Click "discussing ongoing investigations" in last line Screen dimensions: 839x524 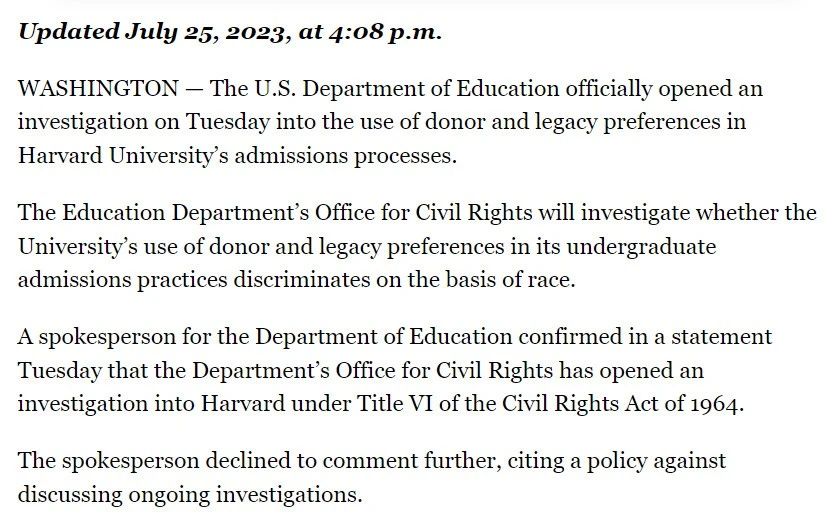point(188,495)
